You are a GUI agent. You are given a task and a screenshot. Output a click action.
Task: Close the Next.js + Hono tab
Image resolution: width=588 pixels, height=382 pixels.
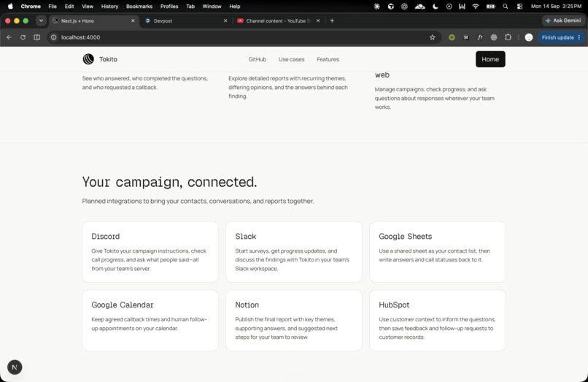point(133,20)
